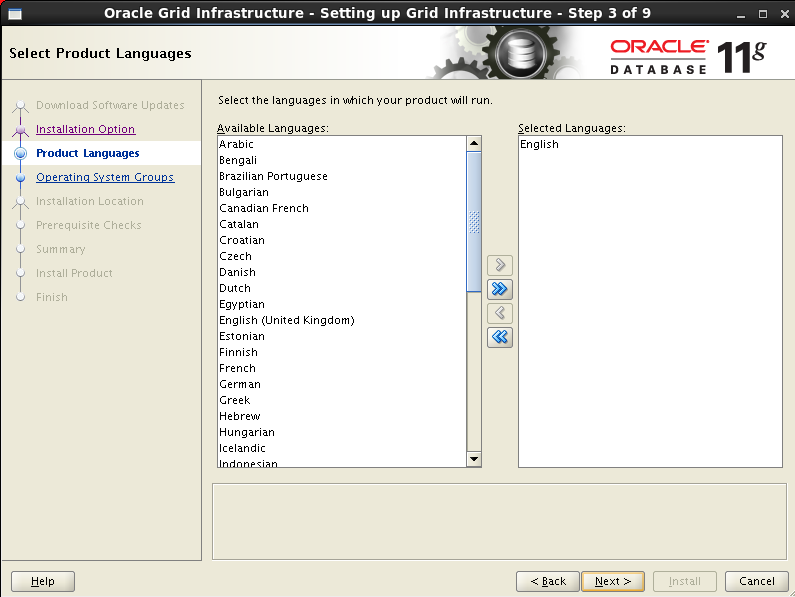Select Brazilian Portuguese in the list
Viewport: 795px width, 597px height.
click(341, 176)
